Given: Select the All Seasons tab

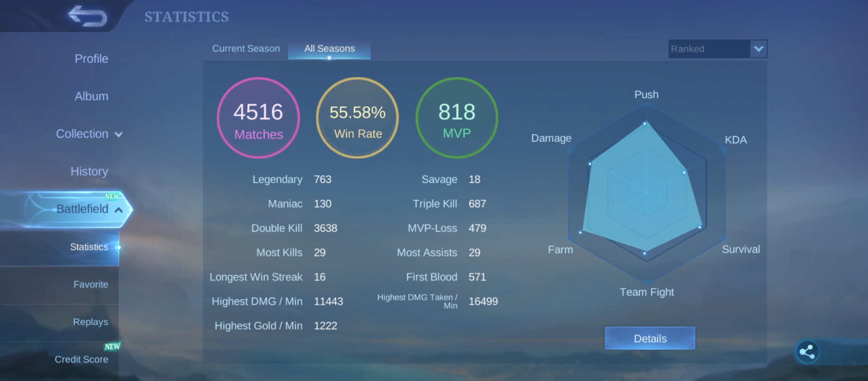Looking at the screenshot, I should point(330,49).
